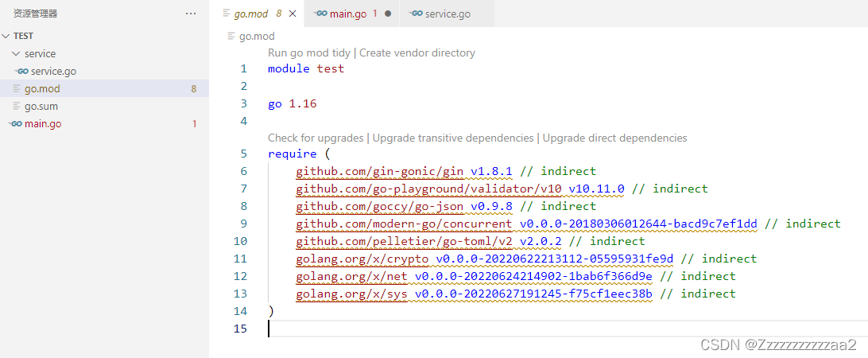Switch to the service.go editor tab
The width and height of the screenshot is (868, 358).
(448, 14)
